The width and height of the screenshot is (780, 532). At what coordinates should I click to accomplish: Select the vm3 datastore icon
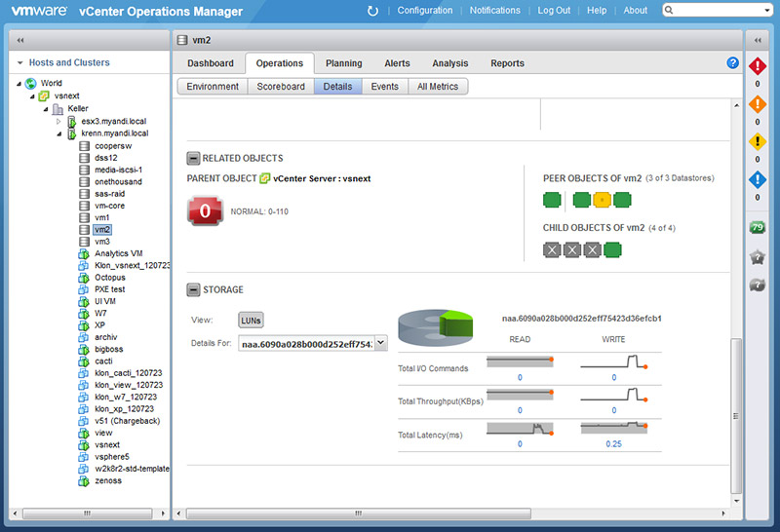(x=85, y=242)
